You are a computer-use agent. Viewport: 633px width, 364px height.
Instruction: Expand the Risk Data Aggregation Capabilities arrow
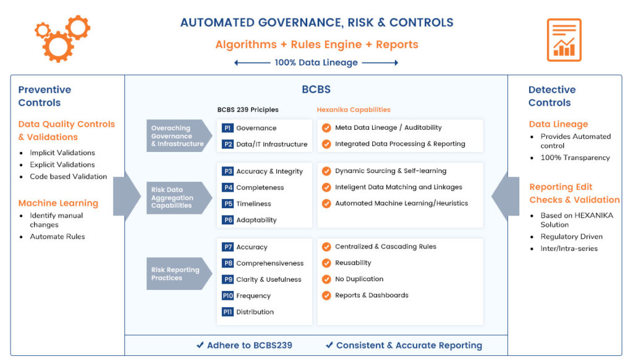[x=177, y=197]
